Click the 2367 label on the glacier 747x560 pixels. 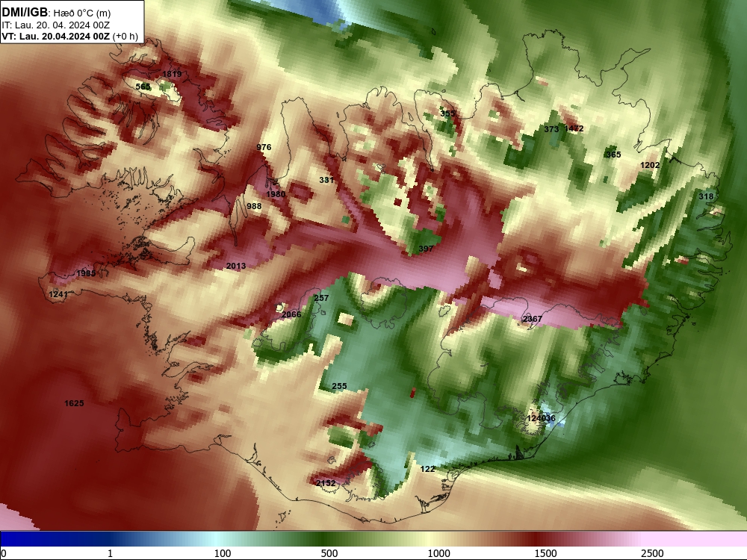[x=532, y=319]
